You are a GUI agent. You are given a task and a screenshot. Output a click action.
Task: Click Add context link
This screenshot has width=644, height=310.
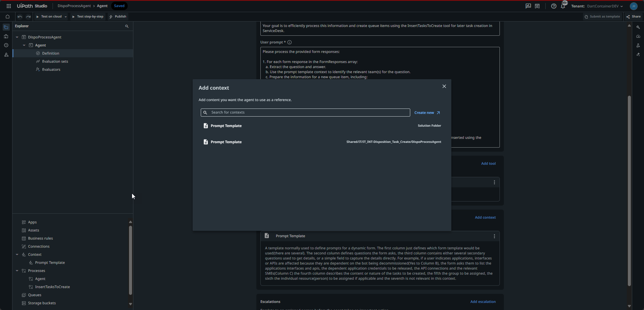485,217
